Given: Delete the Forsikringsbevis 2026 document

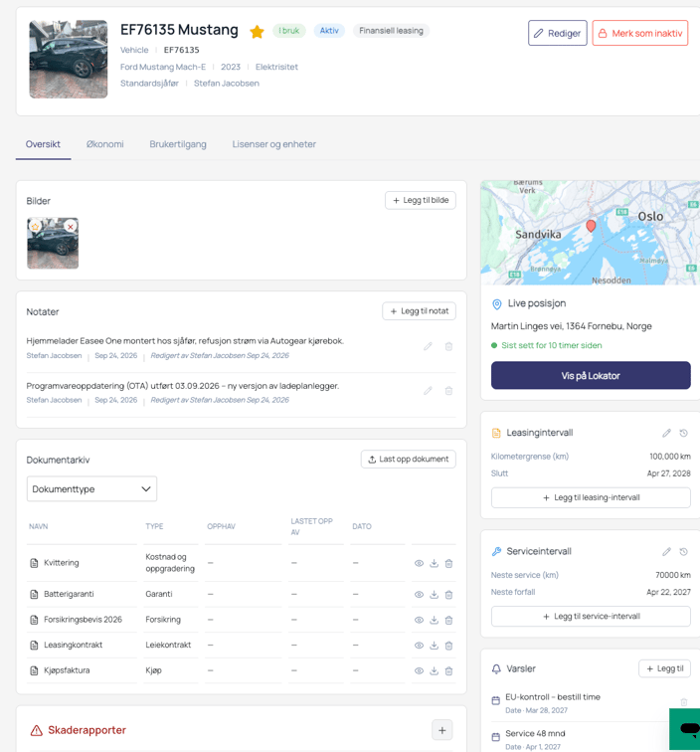Looking at the screenshot, I should (x=448, y=620).
